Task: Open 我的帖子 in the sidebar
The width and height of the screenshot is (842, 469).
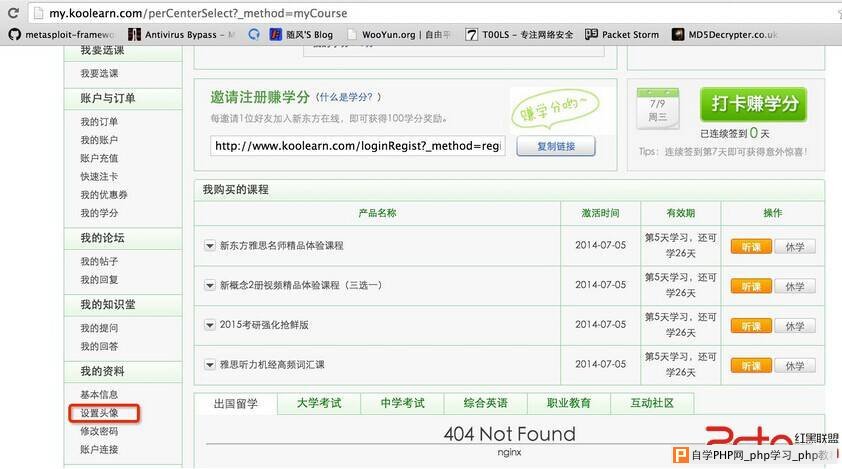Action: pos(99,262)
